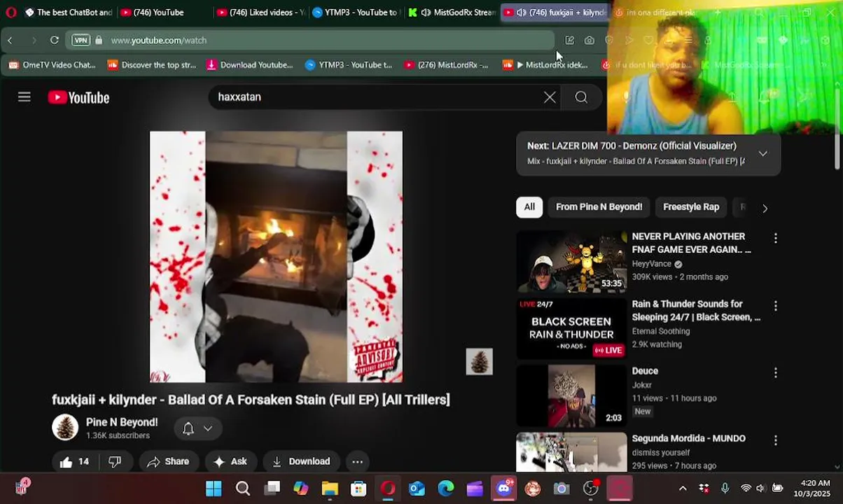Open Outlook from taskbar

[x=417, y=488]
